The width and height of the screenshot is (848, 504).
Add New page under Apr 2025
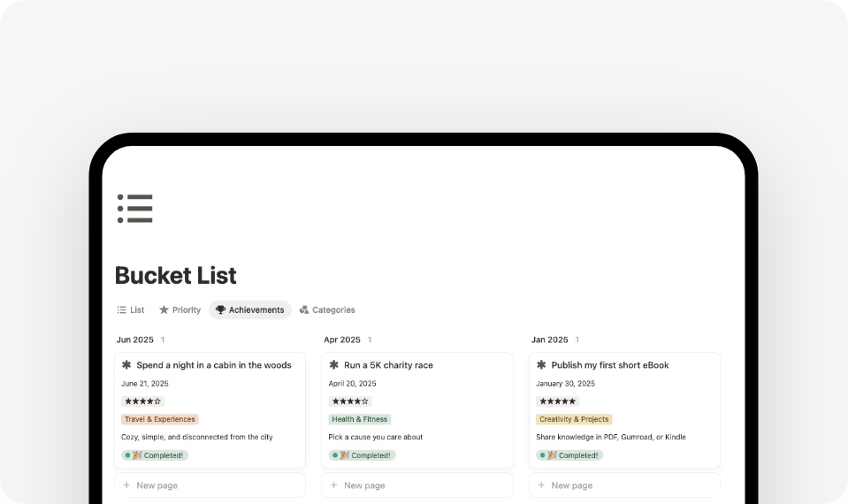coord(417,485)
